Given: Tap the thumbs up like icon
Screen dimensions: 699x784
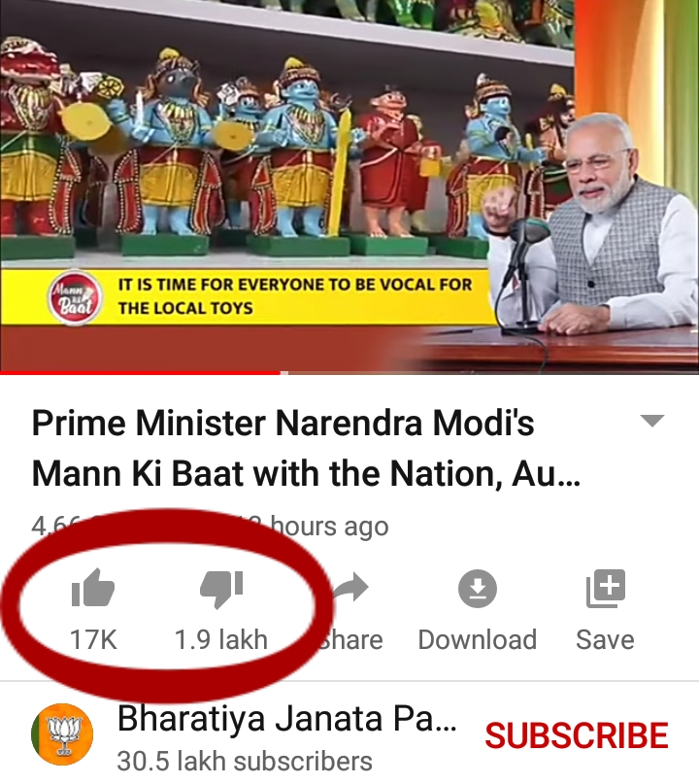Looking at the screenshot, I should (93, 588).
